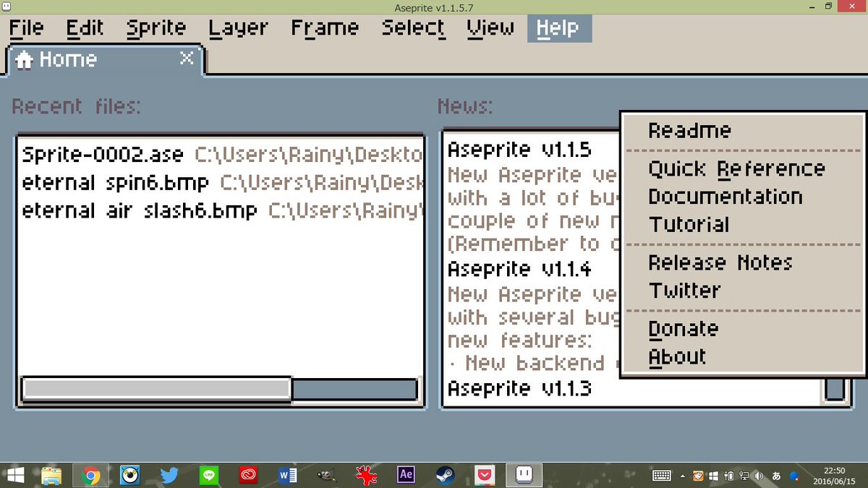Click the Home tab house icon
868x488 pixels.
coord(25,59)
